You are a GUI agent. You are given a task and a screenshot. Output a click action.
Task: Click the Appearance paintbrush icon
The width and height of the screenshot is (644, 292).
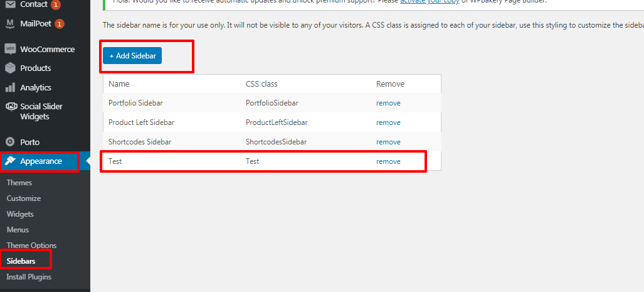[x=10, y=161]
